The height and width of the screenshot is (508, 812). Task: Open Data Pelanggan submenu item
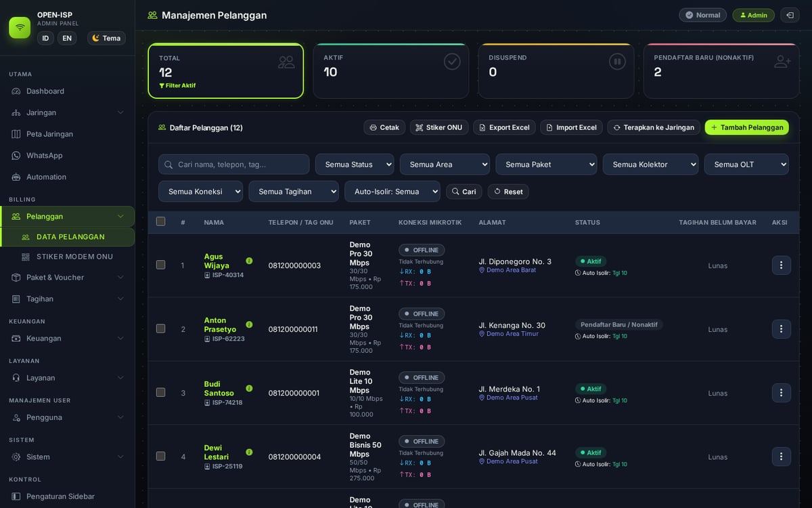[67, 237]
